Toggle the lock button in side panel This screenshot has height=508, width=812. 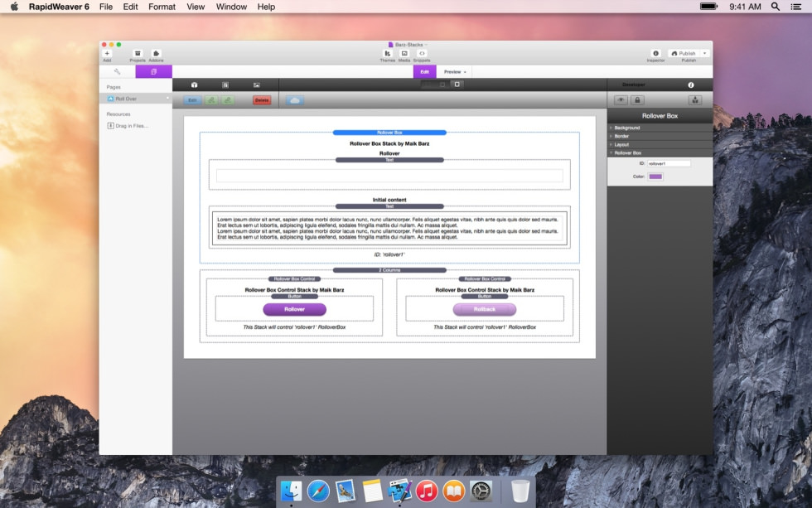[x=637, y=100]
